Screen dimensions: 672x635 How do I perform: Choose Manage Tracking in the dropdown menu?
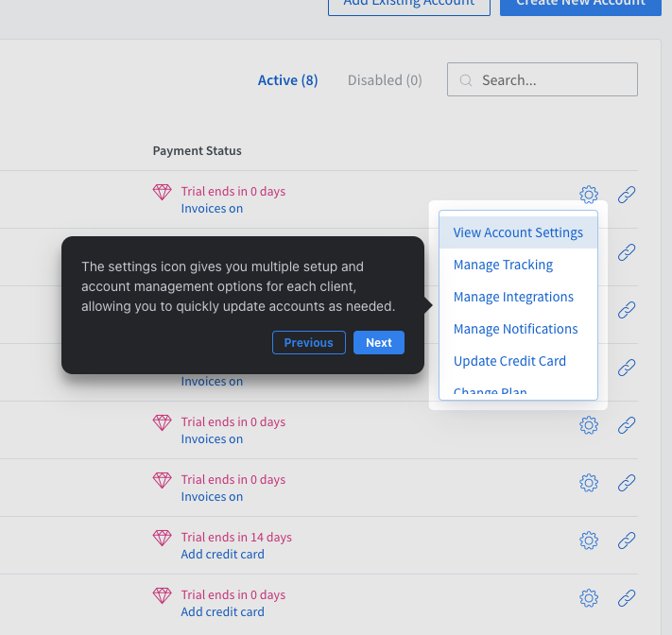(x=503, y=265)
